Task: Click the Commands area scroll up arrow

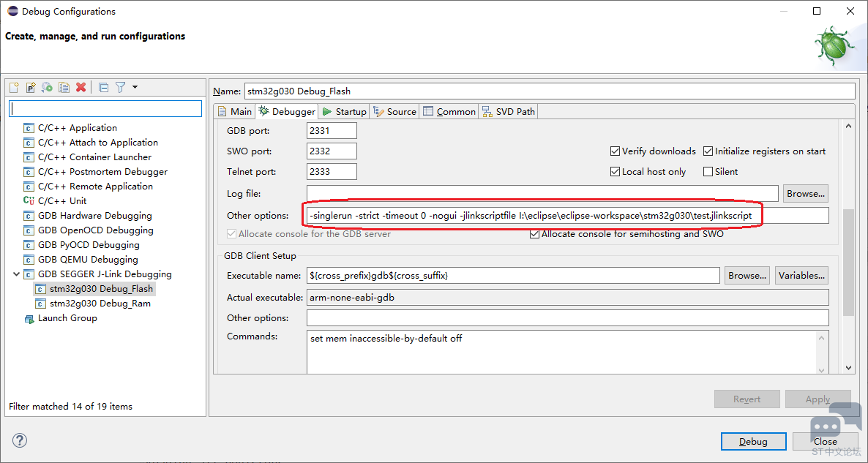Action: [823, 336]
